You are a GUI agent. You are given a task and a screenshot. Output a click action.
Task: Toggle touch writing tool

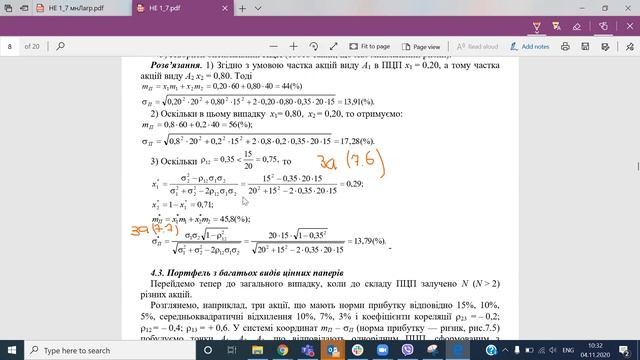(x=603, y=27)
